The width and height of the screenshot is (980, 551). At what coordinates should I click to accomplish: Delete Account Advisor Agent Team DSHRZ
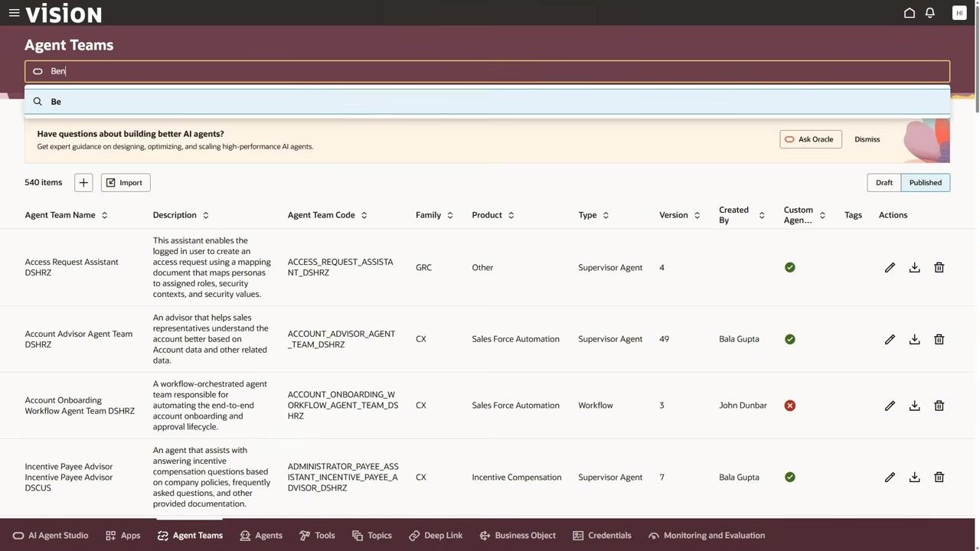(939, 339)
